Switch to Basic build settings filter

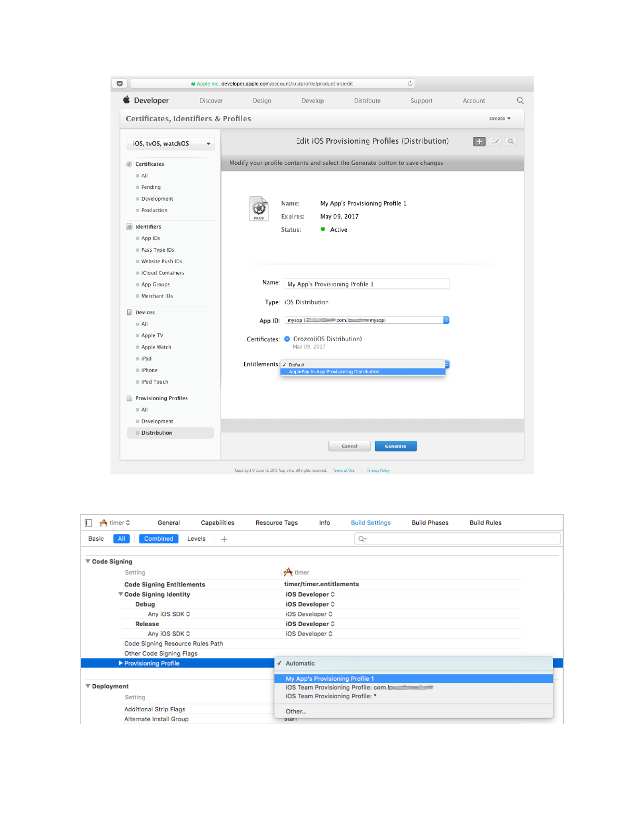tap(96, 539)
